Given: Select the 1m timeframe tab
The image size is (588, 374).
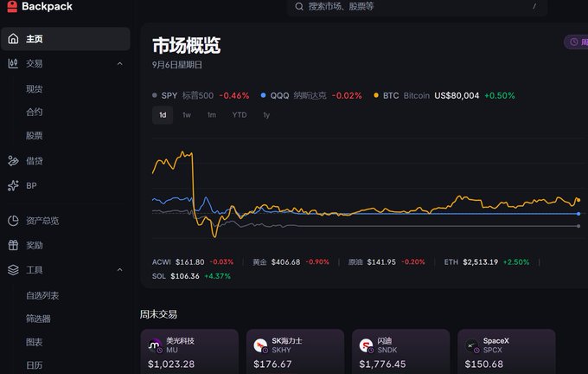Looking at the screenshot, I should [212, 115].
